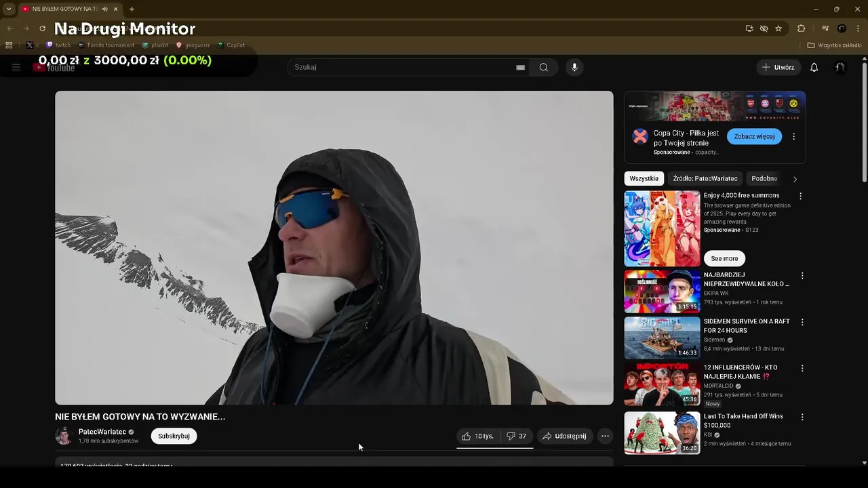Open the Copa City ad logo icon
The image size is (868, 488).
pos(640,136)
